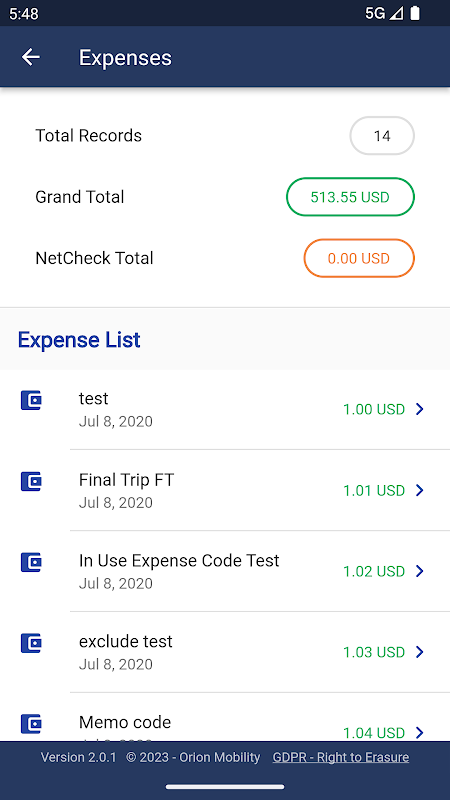Tap the wallet icon beside test expense

[31, 400]
